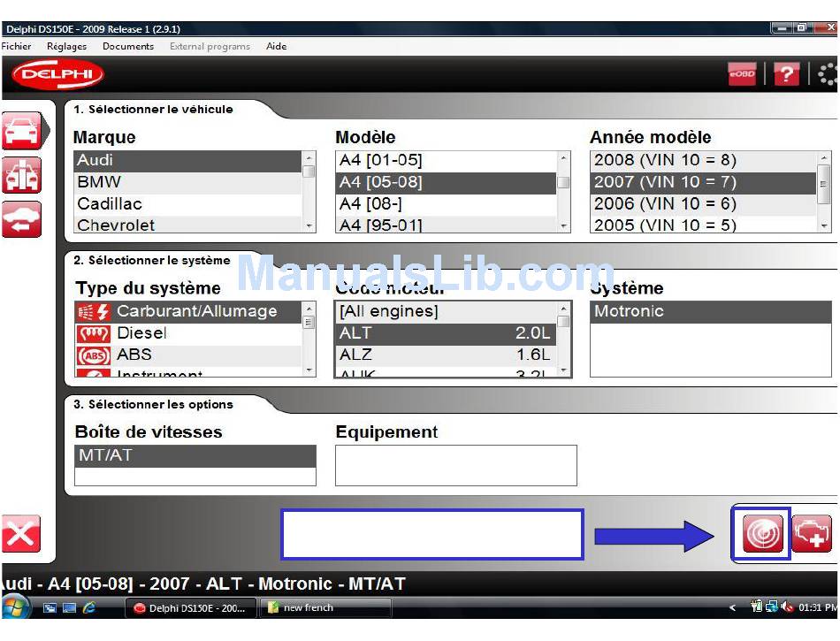840x641 pixels.
Task: Select BMW in Marque list
Action: click(187, 182)
